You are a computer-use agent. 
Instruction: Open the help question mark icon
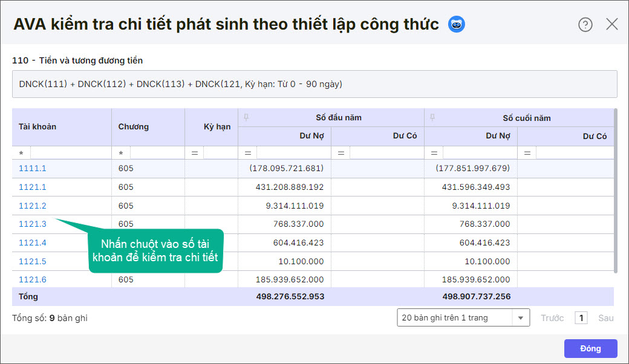(x=585, y=24)
